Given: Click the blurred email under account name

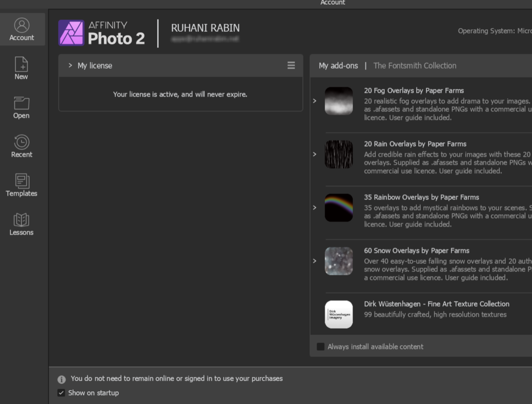Looking at the screenshot, I should [x=205, y=39].
